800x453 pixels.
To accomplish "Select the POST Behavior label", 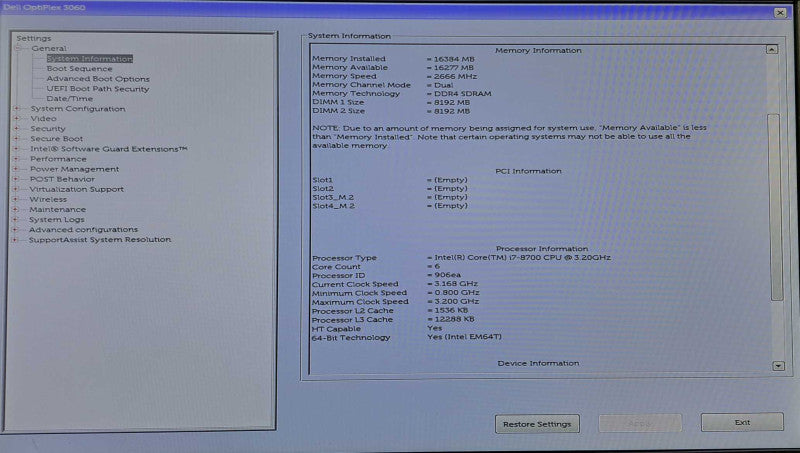I will (x=62, y=179).
